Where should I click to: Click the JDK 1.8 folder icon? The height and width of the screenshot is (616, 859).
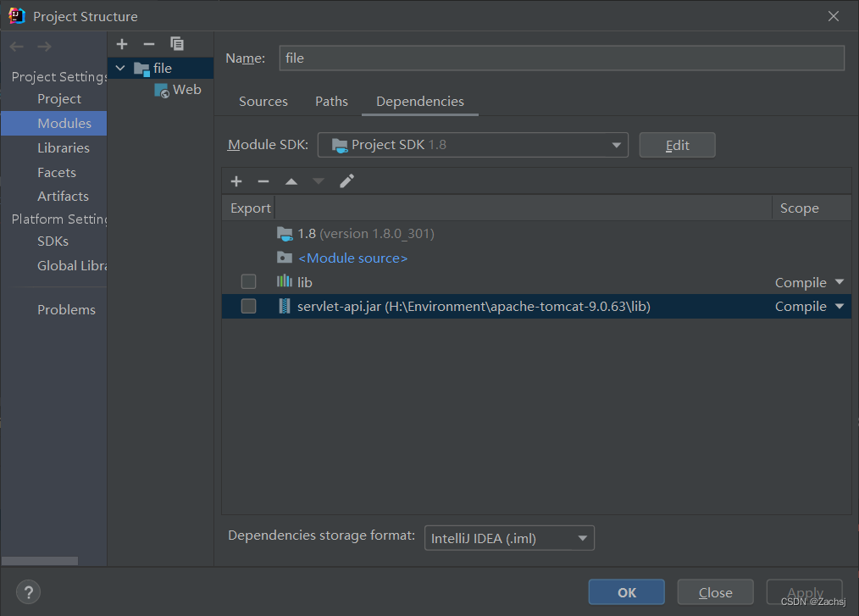tap(285, 234)
